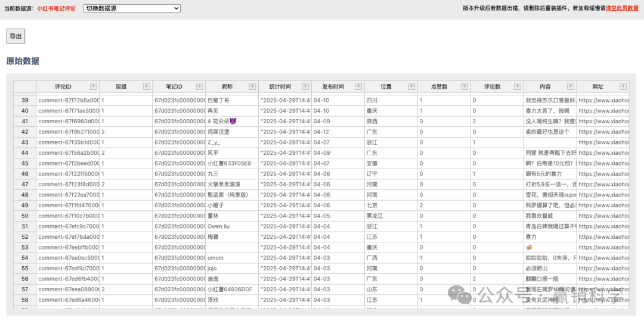Click nickname cell 鸡屎汉堡
Image resolution: width=644 pixels, height=321 pixels.
pyautogui.click(x=232, y=132)
